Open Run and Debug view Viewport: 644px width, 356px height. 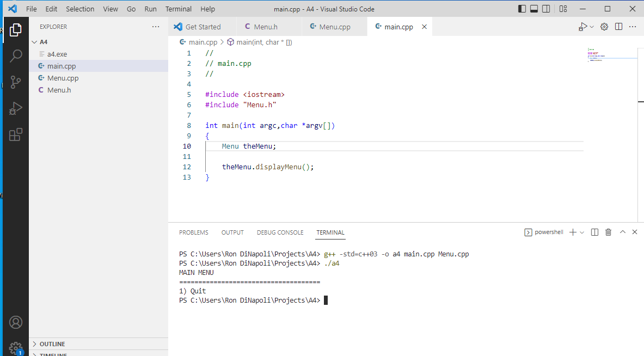(x=16, y=108)
